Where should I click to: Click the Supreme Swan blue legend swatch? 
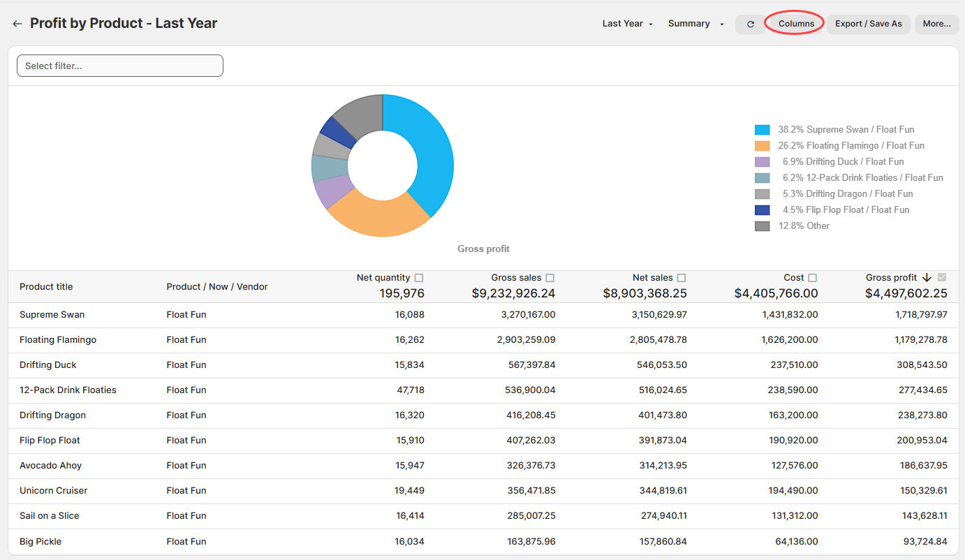(x=762, y=130)
